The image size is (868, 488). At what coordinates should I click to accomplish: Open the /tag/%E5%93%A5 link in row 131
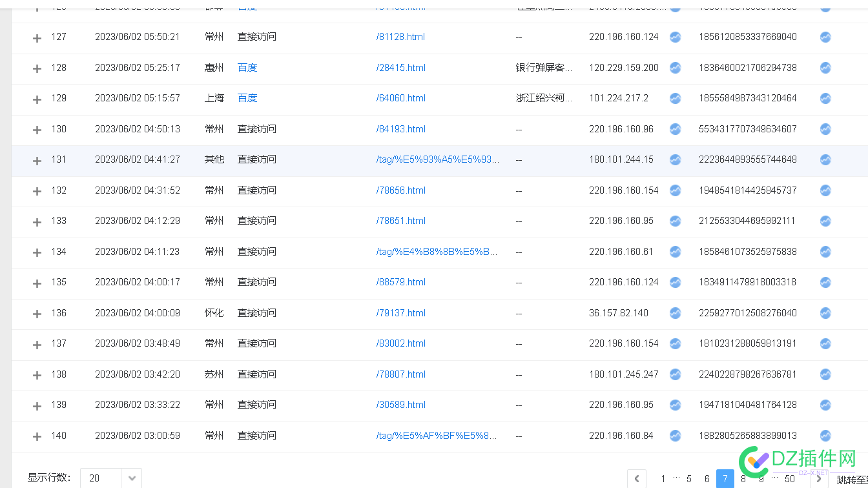click(x=438, y=159)
